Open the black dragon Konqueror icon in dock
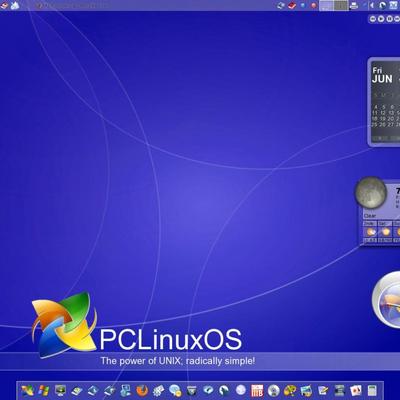Screen dimensions: 400x400 [x=224, y=390]
